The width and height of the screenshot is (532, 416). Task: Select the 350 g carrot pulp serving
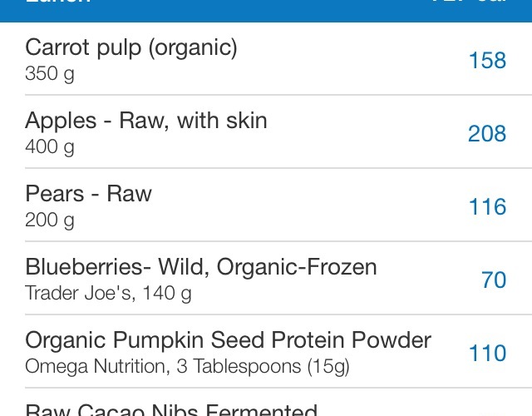tap(50, 74)
